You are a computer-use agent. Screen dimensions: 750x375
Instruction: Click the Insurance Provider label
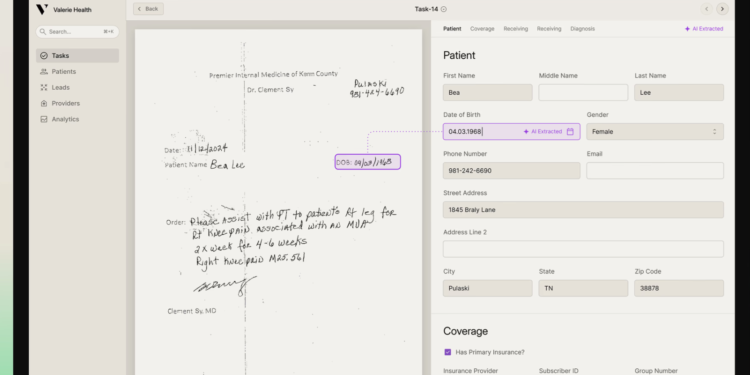pyautogui.click(x=470, y=371)
